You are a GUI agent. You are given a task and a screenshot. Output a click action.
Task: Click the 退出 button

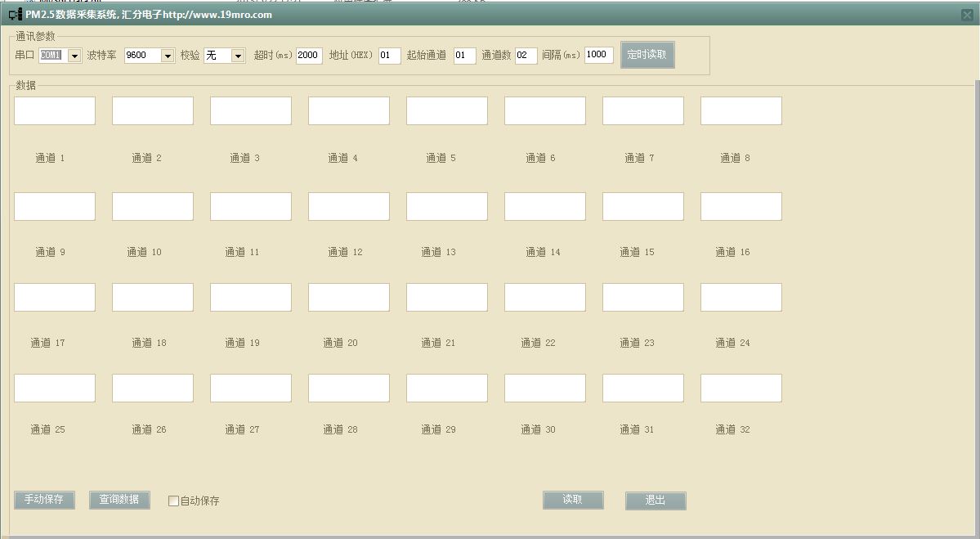656,501
